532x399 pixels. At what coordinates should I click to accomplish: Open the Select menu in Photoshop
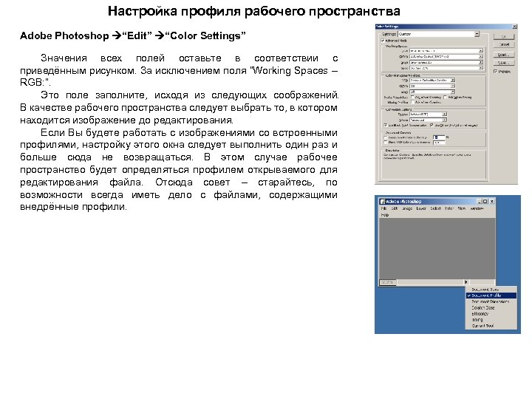436,208
